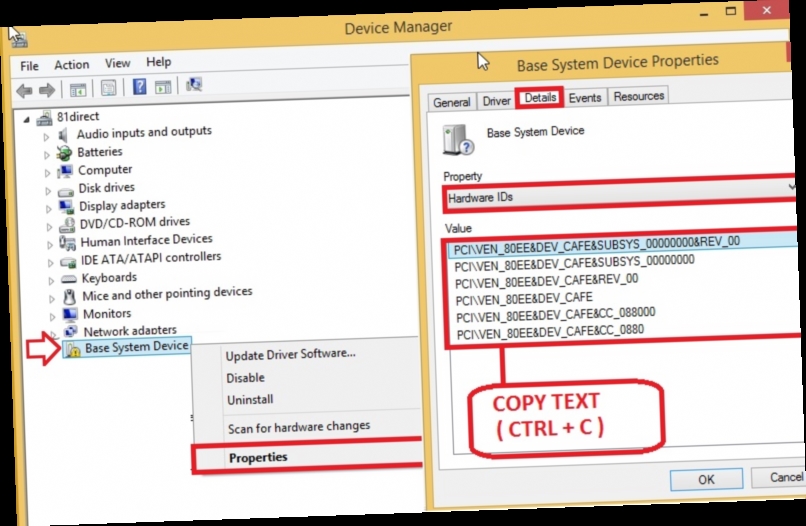Collapse the 81direct root node

pyautogui.click(x=26, y=119)
